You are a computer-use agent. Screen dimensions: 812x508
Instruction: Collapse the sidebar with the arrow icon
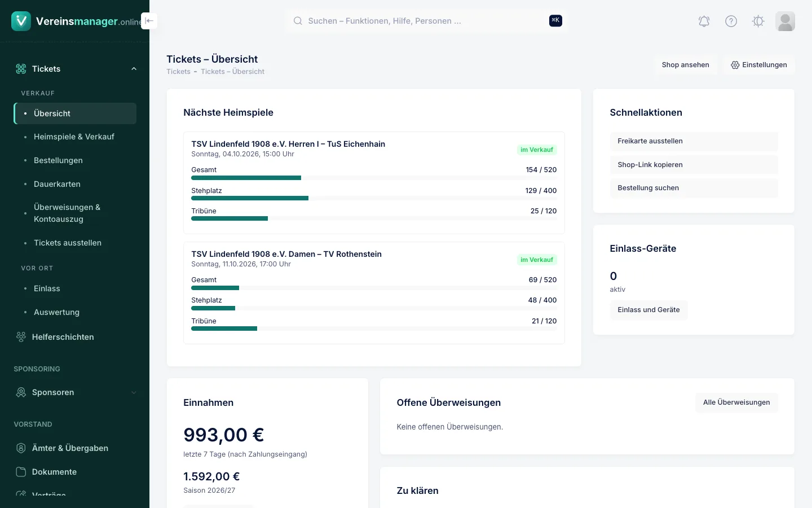tap(149, 21)
